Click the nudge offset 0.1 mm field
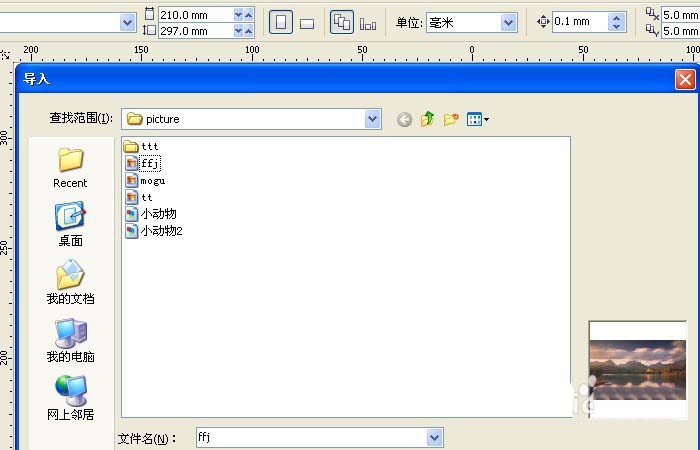 tap(580, 21)
